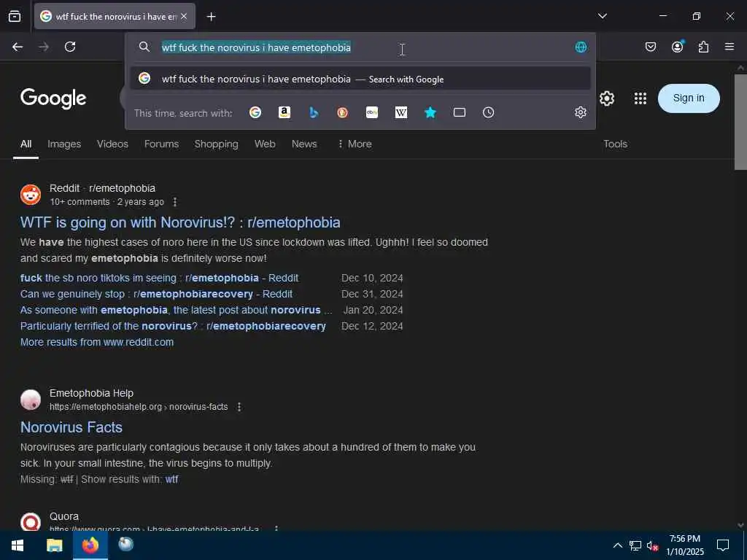Click the muted volume tray icon

(x=652, y=545)
